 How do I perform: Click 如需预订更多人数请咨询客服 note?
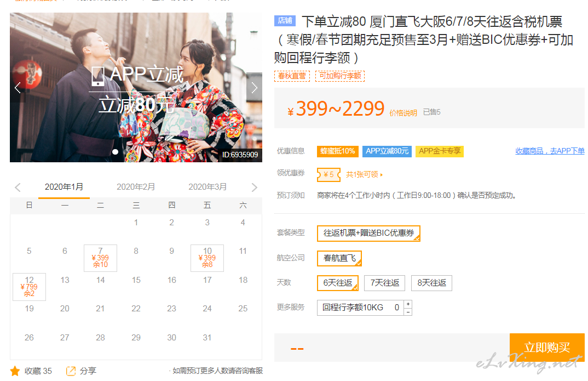click(x=217, y=371)
